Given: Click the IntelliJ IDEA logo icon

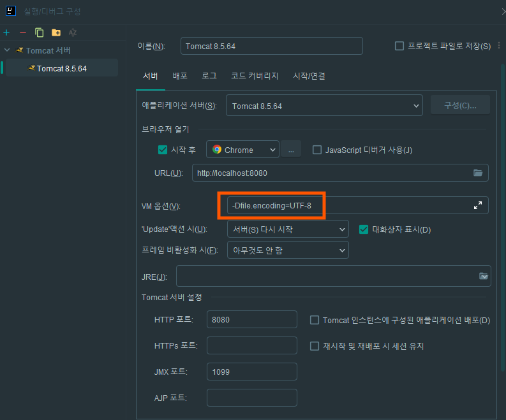Looking at the screenshot, I should [10, 11].
